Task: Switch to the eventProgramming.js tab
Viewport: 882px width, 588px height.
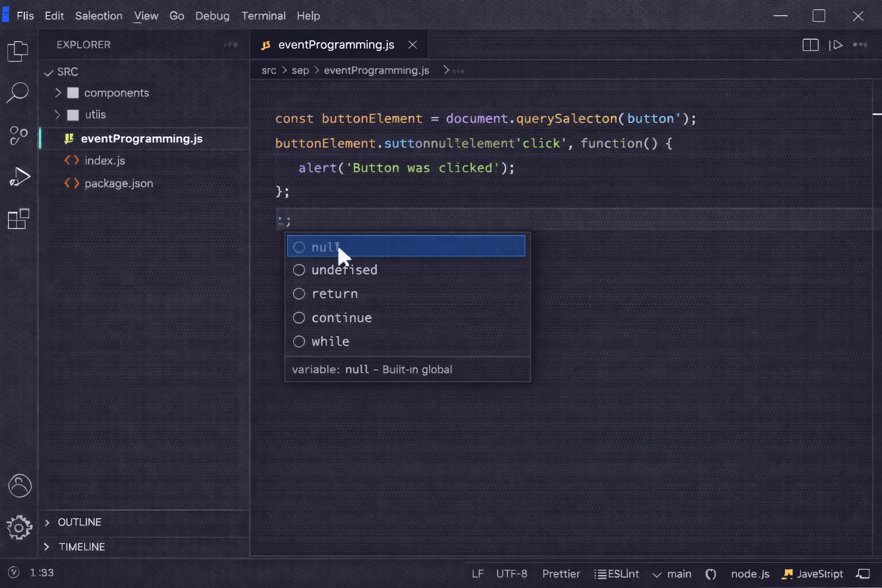Action: click(x=336, y=44)
